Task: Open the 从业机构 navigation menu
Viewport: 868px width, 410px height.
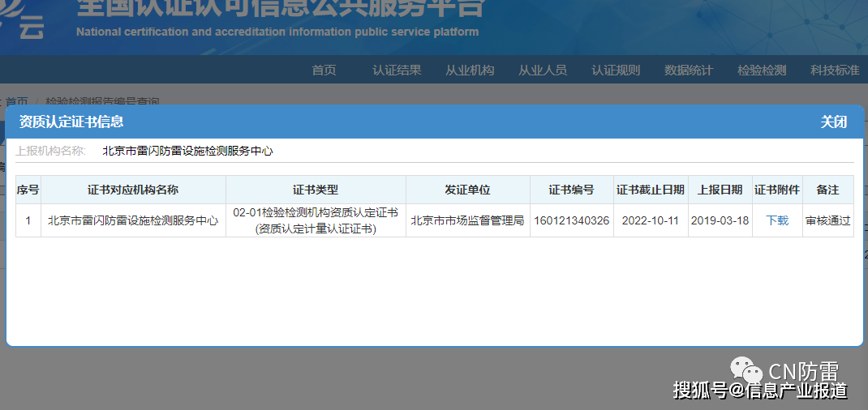Action: (470, 70)
